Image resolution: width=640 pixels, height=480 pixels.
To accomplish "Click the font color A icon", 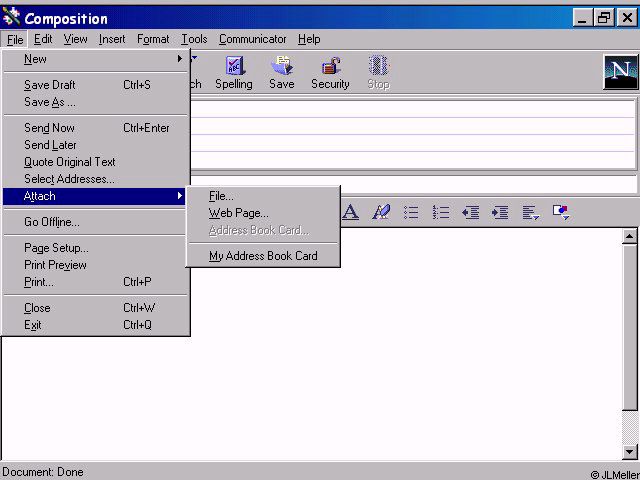I will 350,212.
